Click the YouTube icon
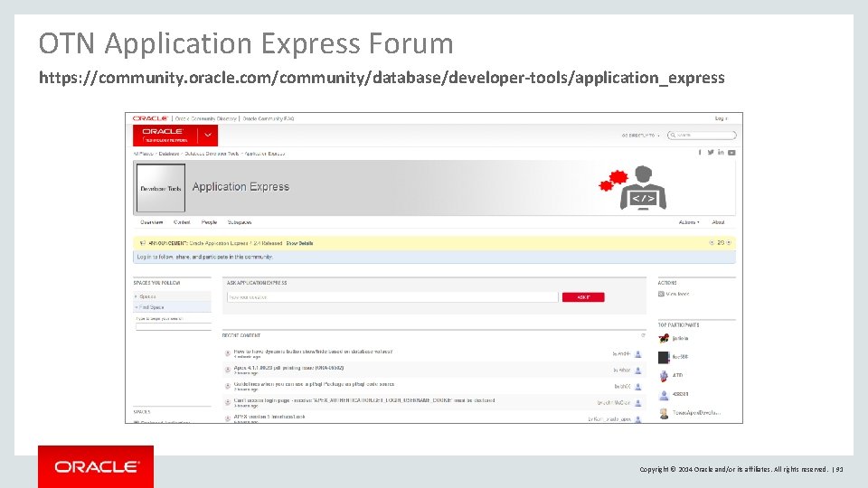Image resolution: width=868 pixels, height=488 pixels. [x=731, y=153]
